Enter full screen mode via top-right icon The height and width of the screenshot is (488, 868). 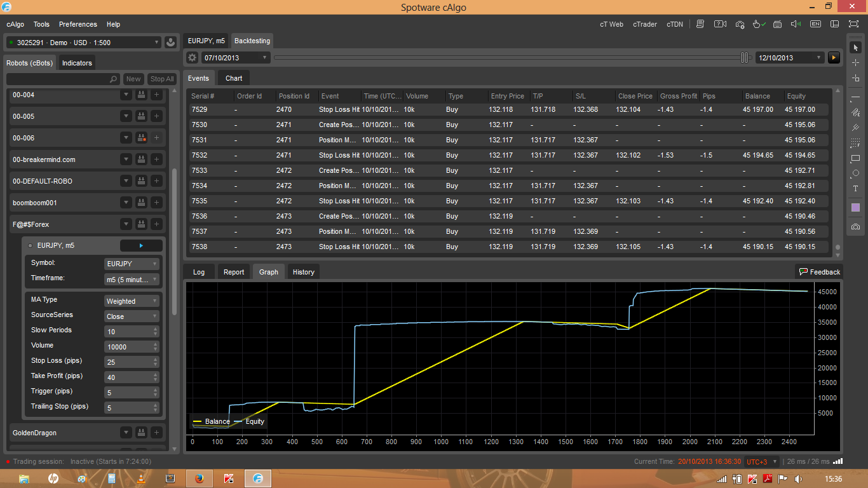click(853, 24)
